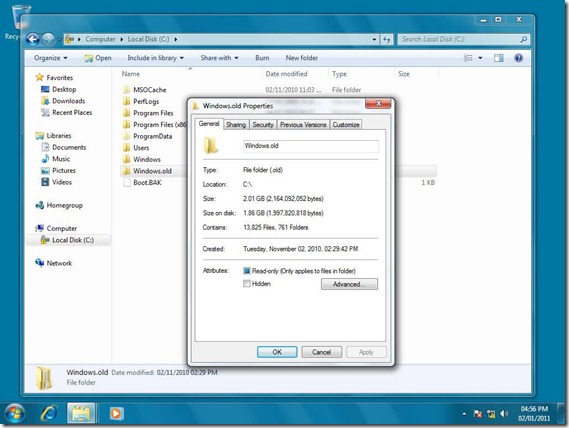The image size is (569, 428).
Task: Open Downloads in Favorites
Action: [62, 101]
